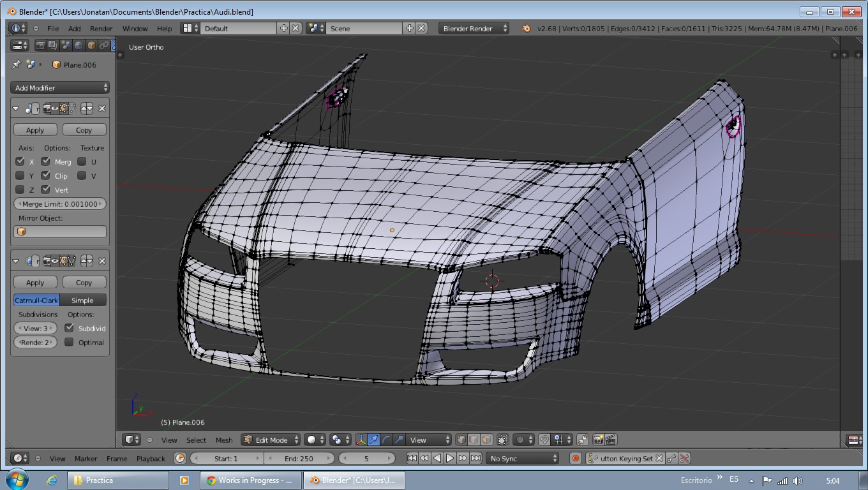
Task: Select the Simple subdivision type button
Action: point(82,301)
